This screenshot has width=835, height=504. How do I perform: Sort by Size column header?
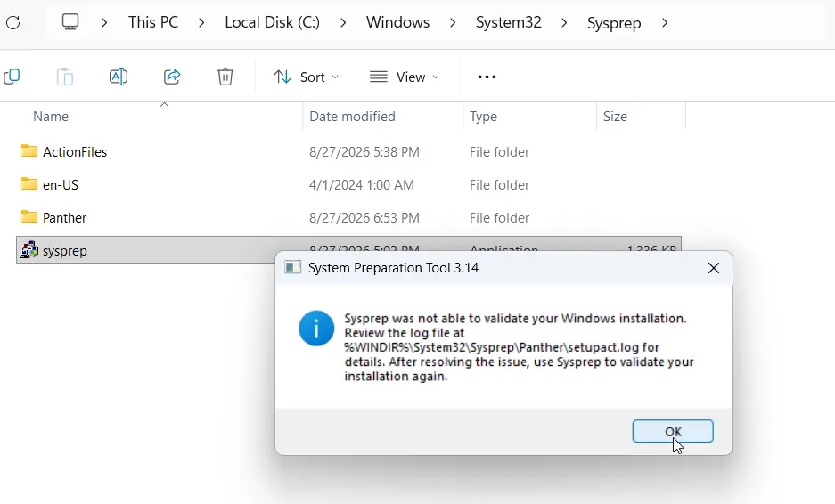click(x=615, y=116)
